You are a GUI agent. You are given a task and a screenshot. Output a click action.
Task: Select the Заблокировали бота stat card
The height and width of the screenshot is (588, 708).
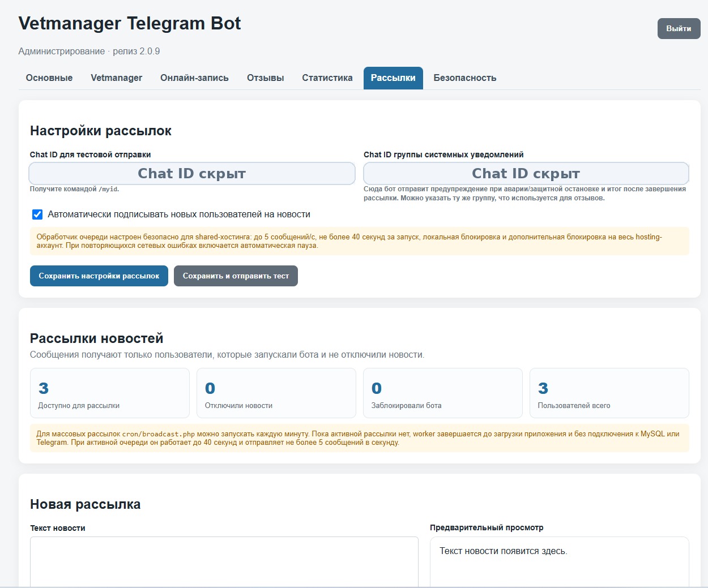(x=443, y=393)
